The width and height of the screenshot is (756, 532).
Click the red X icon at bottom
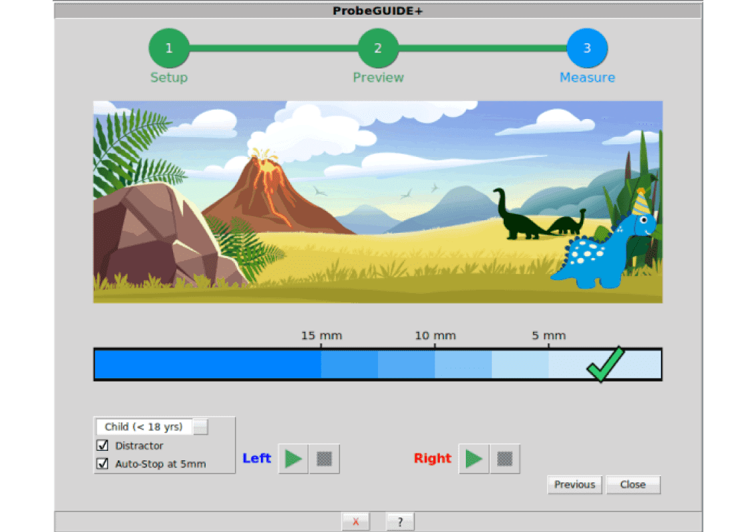tap(356, 522)
